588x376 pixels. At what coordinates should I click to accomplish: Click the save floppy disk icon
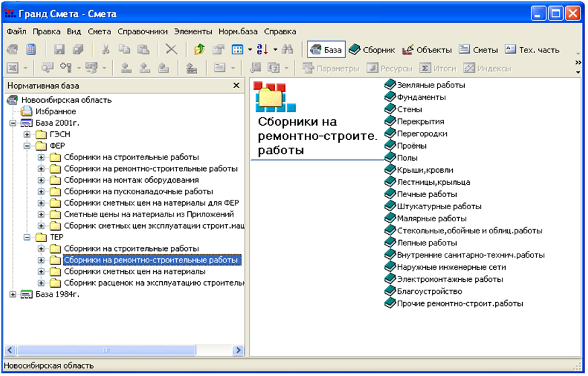tap(59, 50)
